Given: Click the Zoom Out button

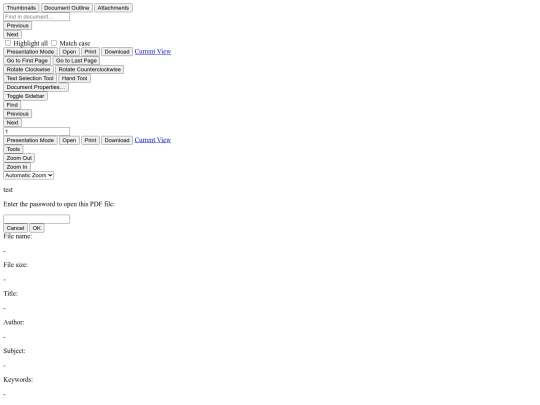Looking at the screenshot, I should 19,158.
